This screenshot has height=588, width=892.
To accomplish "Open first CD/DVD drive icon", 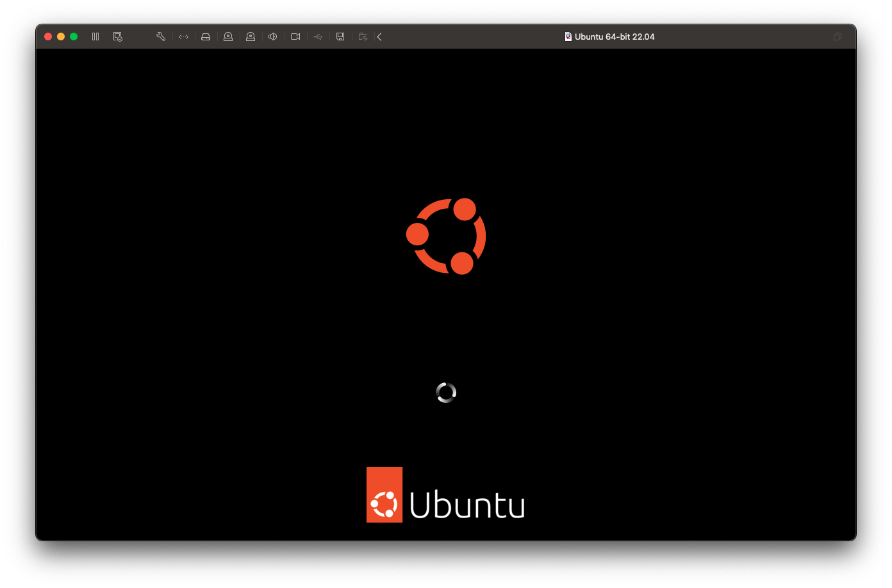I will 228,37.
